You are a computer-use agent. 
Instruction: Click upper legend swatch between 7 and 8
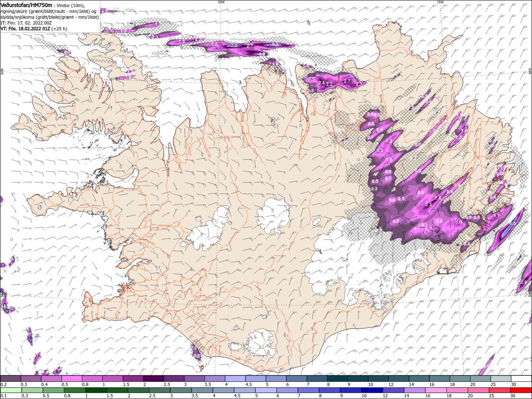(317, 378)
